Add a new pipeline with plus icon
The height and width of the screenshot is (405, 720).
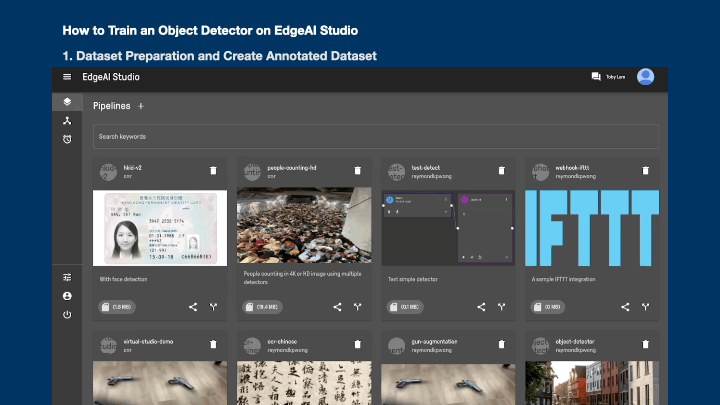[x=141, y=105]
